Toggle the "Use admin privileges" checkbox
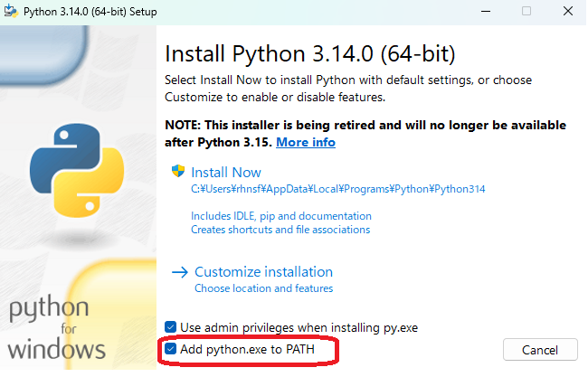Screen dimensions: 588x377 pos(171,326)
